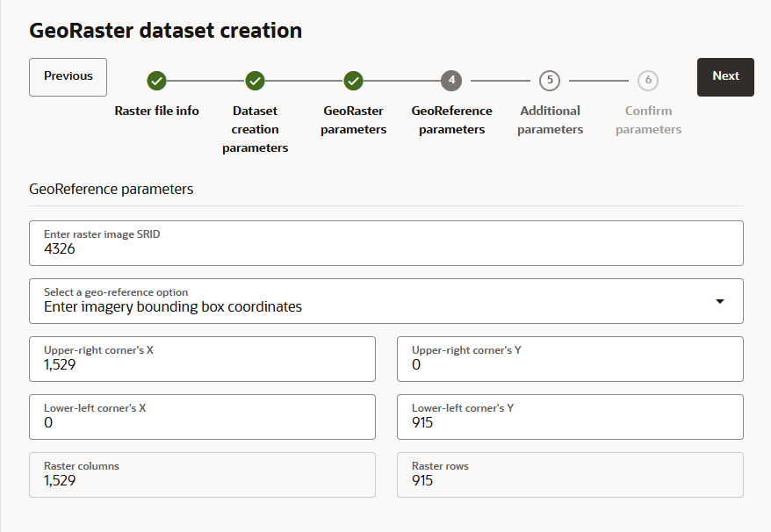Click the green checkmark icon for Raster file info
771x532 pixels.
point(156,80)
